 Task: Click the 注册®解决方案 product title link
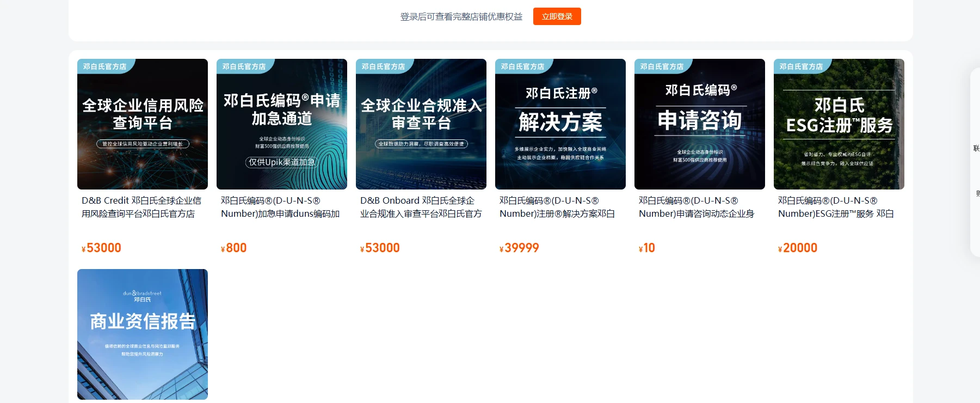557,207
